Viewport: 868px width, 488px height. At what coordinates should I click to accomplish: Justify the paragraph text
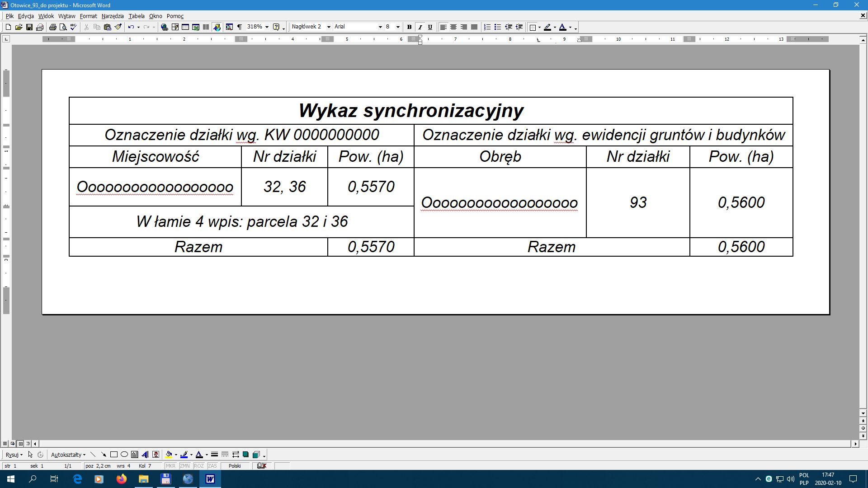474,27
